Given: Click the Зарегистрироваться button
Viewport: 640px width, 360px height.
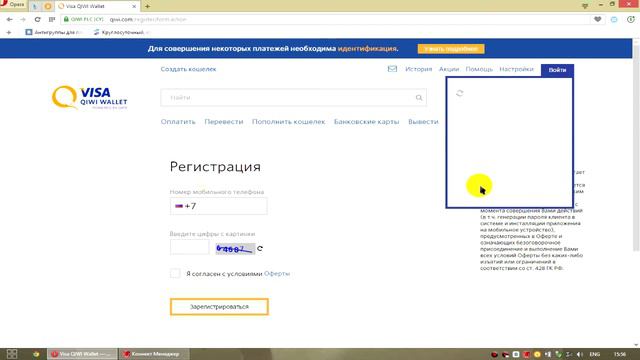Looking at the screenshot, I should click(219, 307).
